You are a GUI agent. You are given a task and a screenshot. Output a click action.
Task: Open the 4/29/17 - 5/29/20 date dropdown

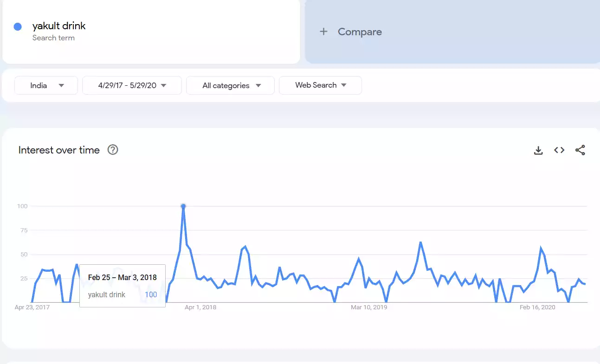(131, 85)
